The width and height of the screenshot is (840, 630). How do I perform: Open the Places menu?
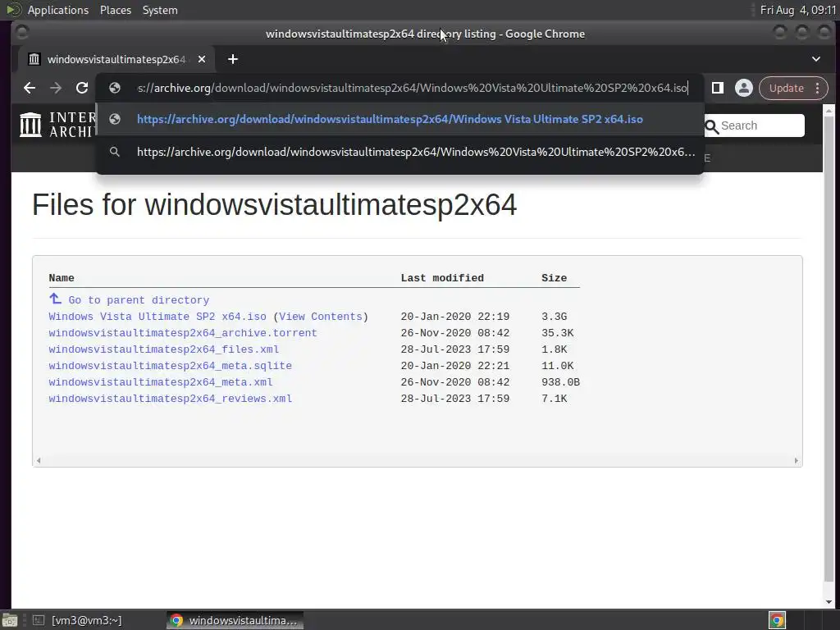click(x=115, y=10)
